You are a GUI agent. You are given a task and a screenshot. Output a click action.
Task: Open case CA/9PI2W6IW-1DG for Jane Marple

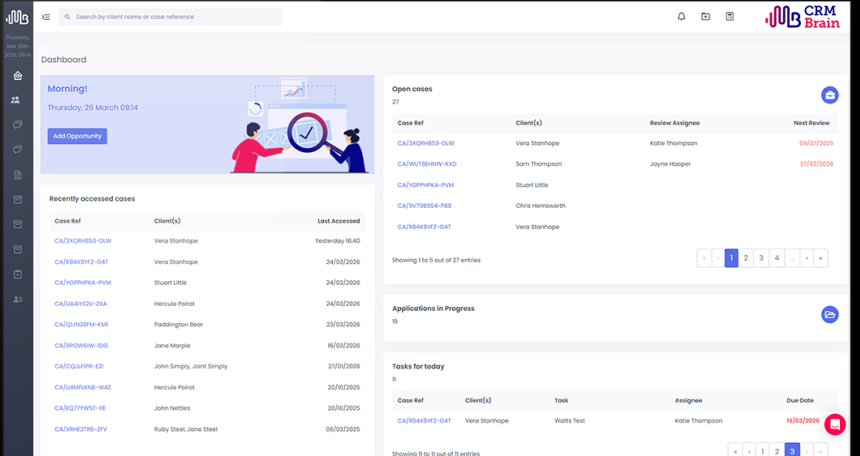point(81,346)
